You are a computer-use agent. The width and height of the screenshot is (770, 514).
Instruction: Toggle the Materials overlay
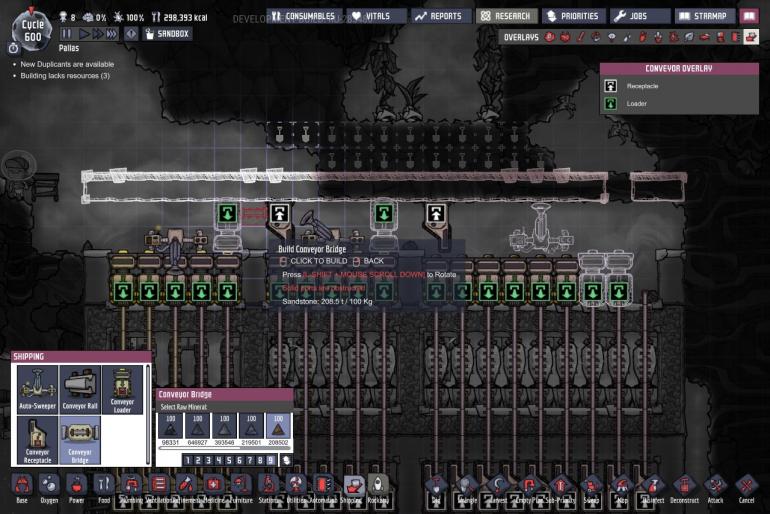596,37
